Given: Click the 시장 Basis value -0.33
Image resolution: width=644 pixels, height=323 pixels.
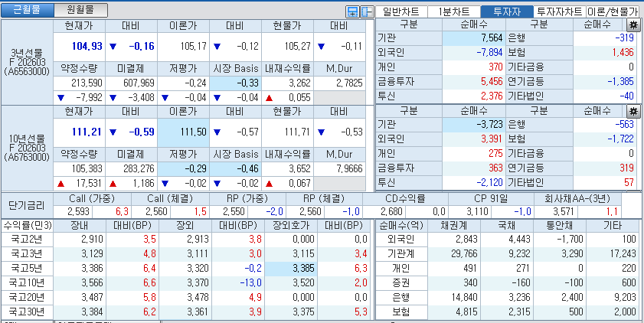Looking at the screenshot, I should coord(247,83).
